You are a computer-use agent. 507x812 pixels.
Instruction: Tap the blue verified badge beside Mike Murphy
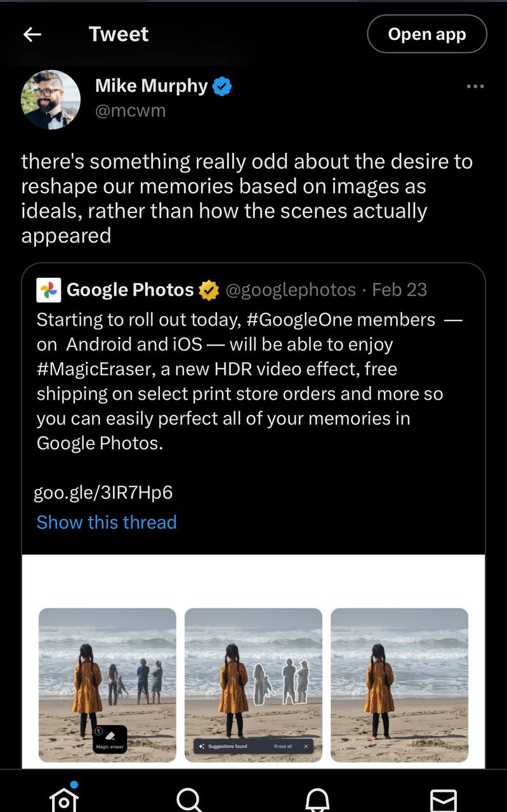[x=221, y=86]
